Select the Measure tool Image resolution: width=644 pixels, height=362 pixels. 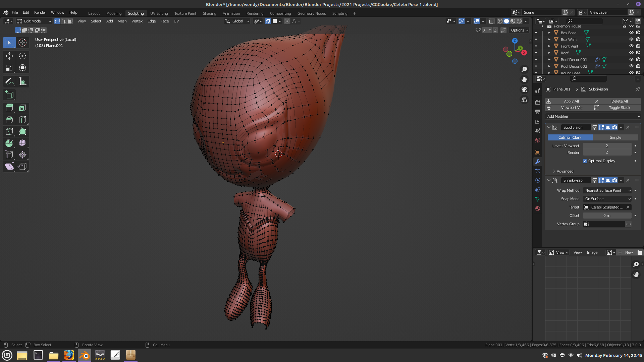(22, 81)
